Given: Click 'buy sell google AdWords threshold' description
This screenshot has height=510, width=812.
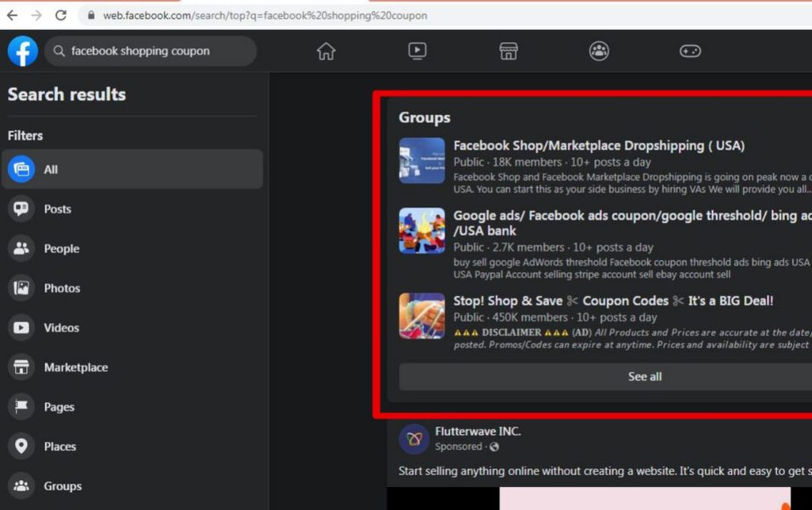Looking at the screenshot, I should [x=633, y=269].
